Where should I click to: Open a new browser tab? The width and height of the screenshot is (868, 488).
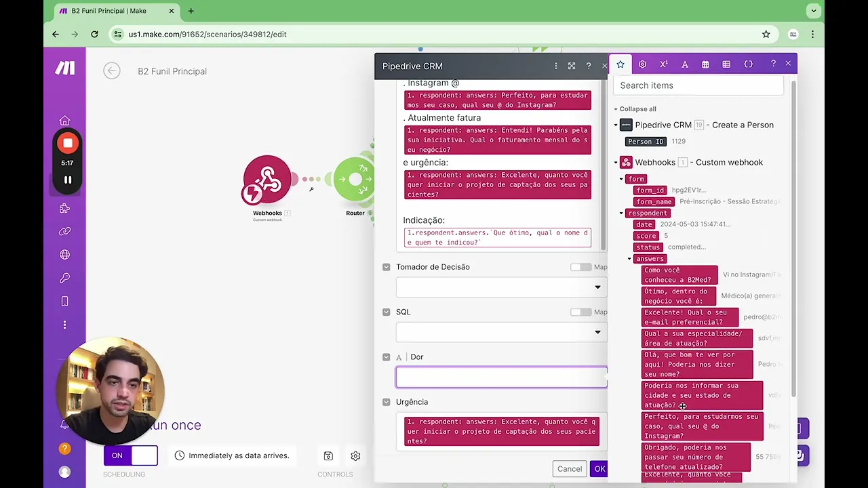[x=191, y=11]
